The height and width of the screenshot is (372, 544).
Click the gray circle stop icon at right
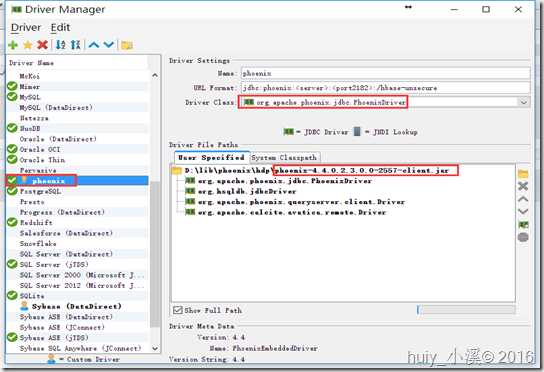click(523, 237)
